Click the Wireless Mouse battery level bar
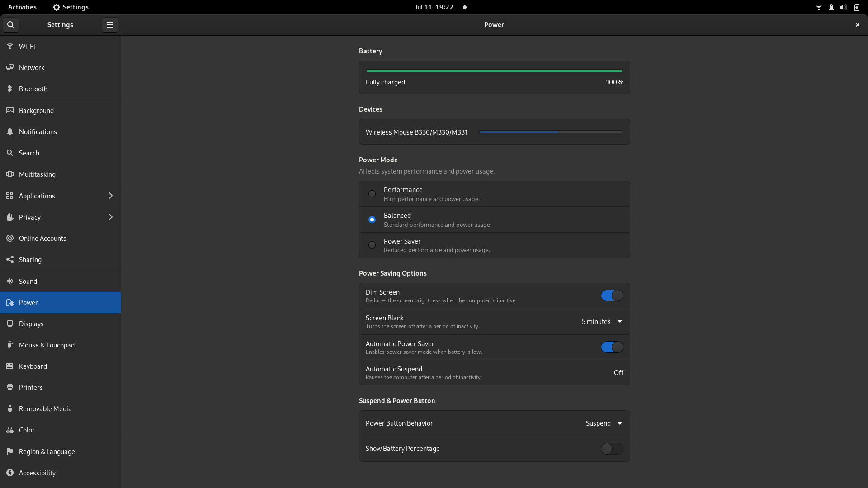This screenshot has width=868, height=488. (x=551, y=132)
